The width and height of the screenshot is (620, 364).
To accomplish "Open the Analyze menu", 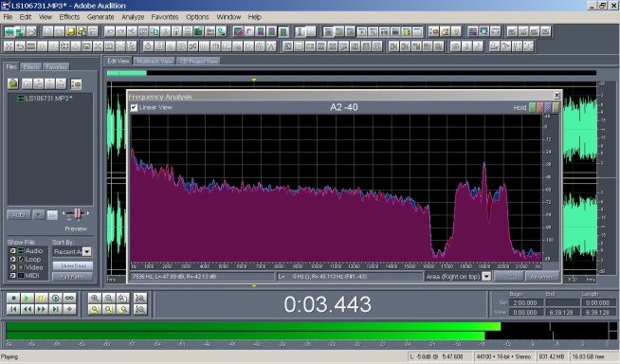I will [x=133, y=17].
